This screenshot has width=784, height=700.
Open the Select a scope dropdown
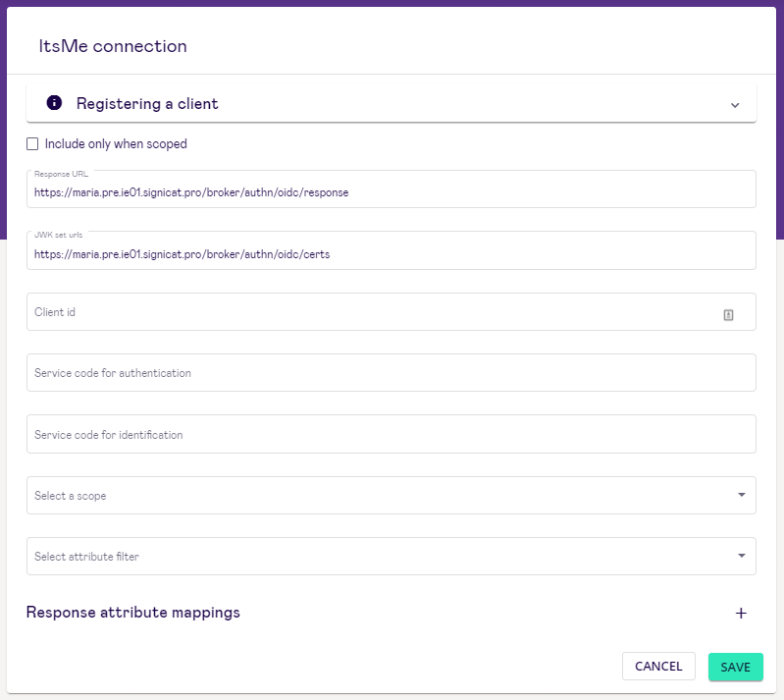[x=391, y=496]
